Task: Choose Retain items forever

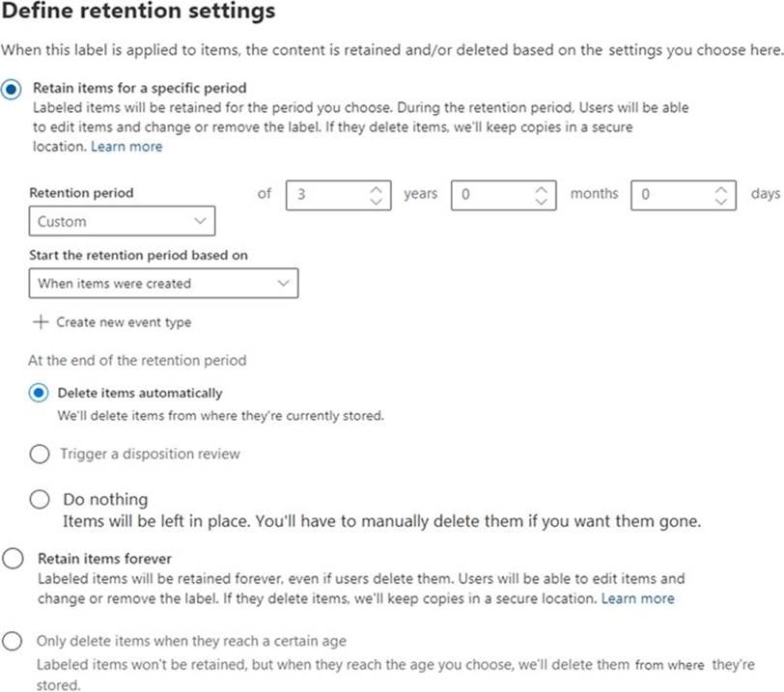Action: [x=12, y=559]
